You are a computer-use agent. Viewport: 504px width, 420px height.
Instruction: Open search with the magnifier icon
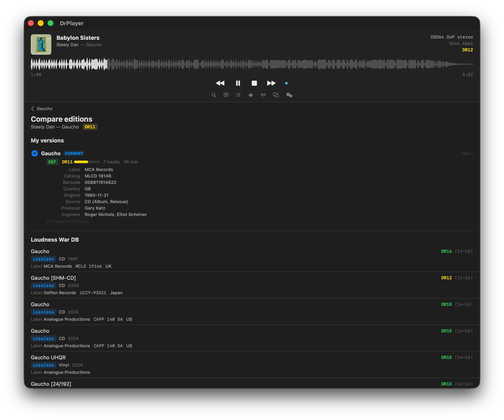(213, 95)
